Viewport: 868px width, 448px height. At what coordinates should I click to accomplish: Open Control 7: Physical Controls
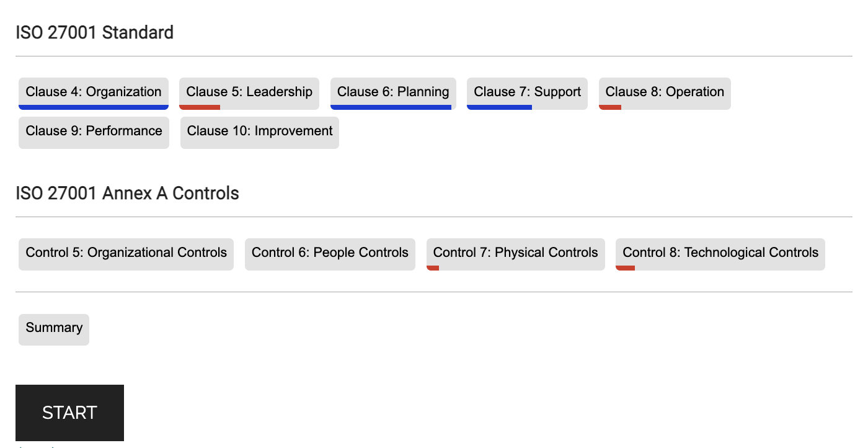[516, 254]
